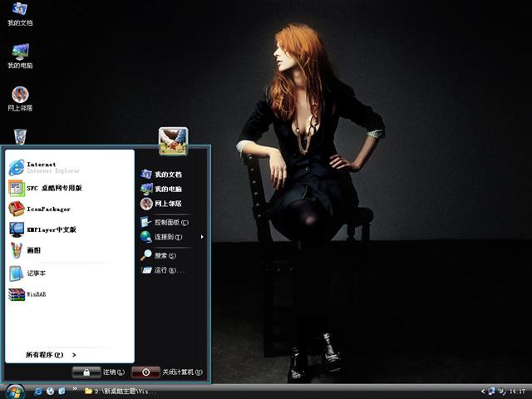The width and height of the screenshot is (532, 399).
Task: Click the 关闭计算机 power button
Action: pos(145,372)
